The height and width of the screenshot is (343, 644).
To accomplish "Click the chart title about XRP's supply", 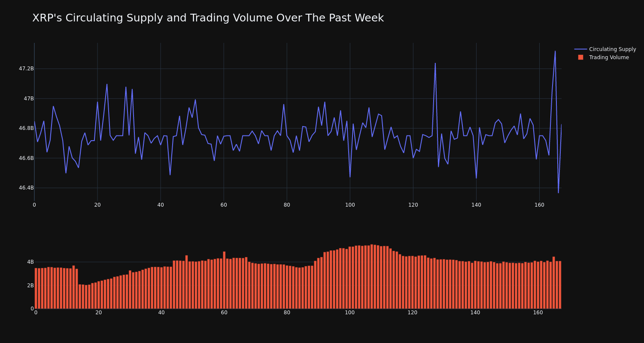I will coord(208,18).
